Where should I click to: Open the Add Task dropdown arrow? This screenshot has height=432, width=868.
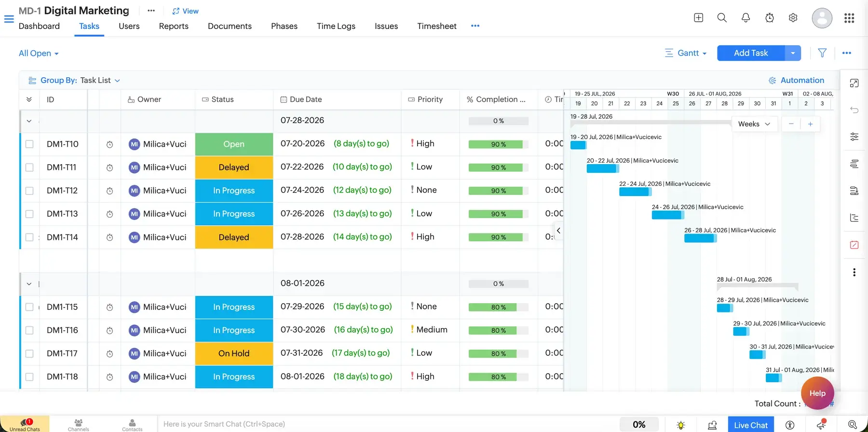tap(793, 53)
